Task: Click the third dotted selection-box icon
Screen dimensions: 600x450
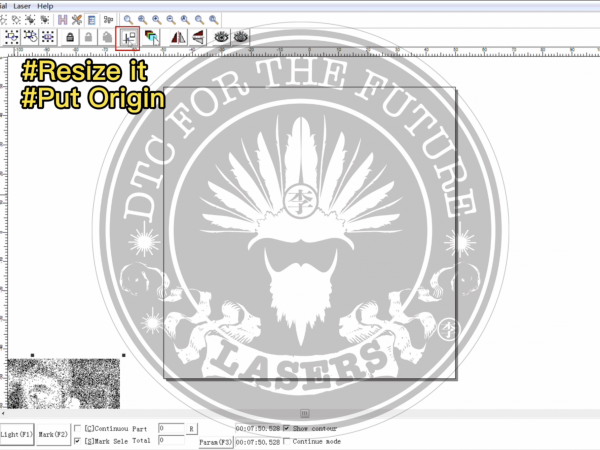Action: (x=48, y=37)
